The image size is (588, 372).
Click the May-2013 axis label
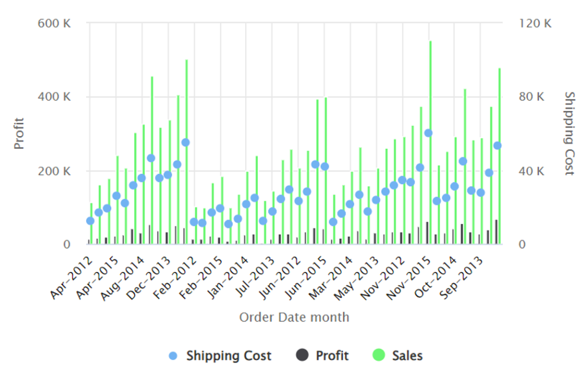[356, 278]
